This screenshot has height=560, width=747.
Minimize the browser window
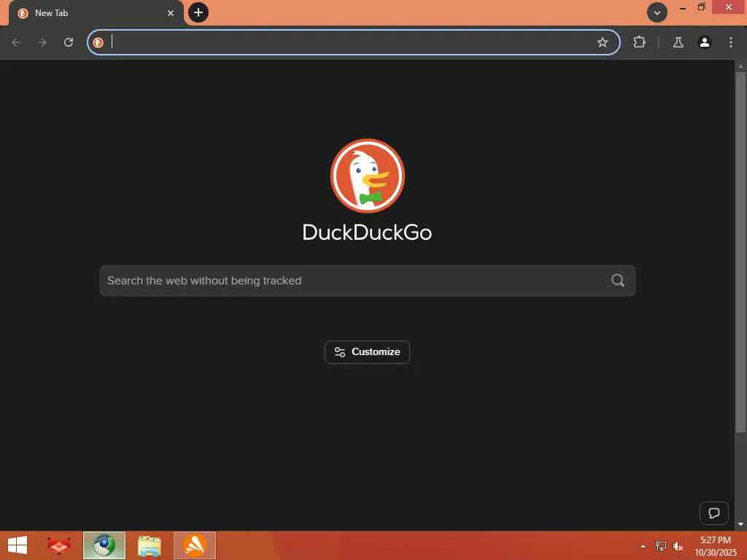point(682,7)
